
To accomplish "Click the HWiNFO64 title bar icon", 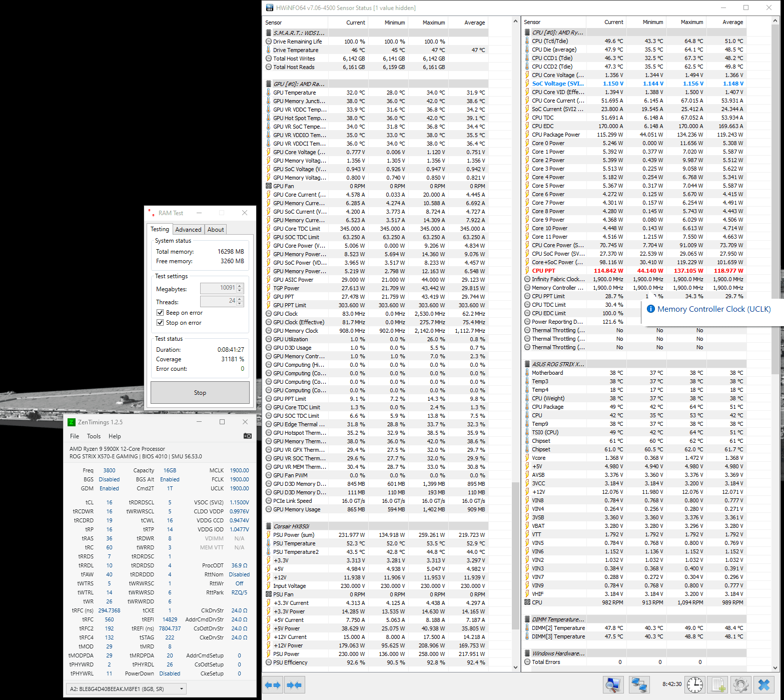I will (270, 8).
